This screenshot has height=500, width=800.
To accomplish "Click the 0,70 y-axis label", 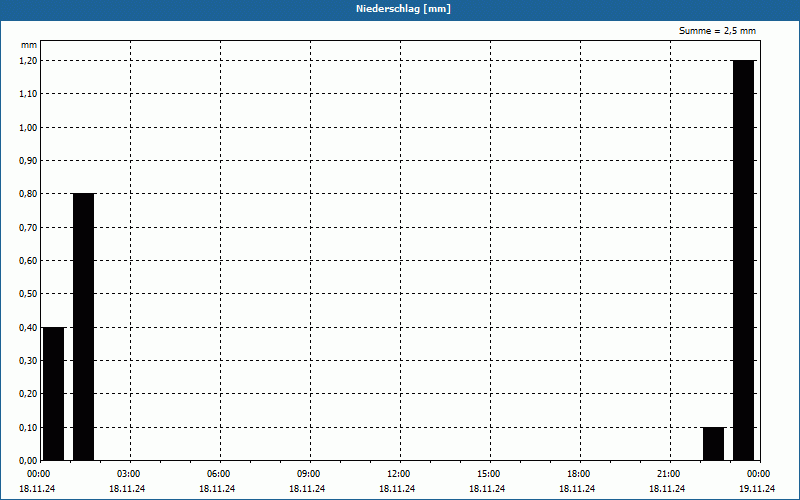I will point(28,228).
